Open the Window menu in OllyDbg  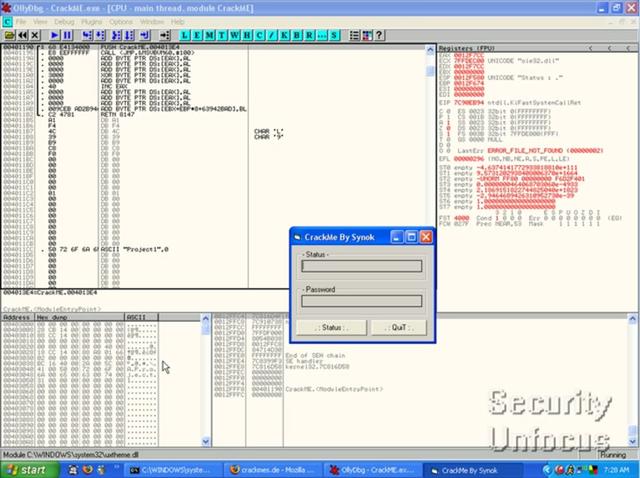tap(151, 22)
